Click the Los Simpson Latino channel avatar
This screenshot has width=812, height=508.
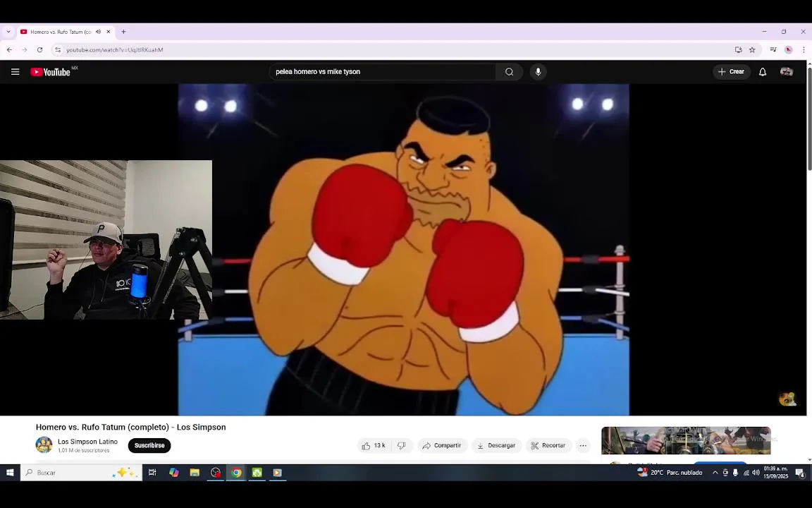point(44,445)
